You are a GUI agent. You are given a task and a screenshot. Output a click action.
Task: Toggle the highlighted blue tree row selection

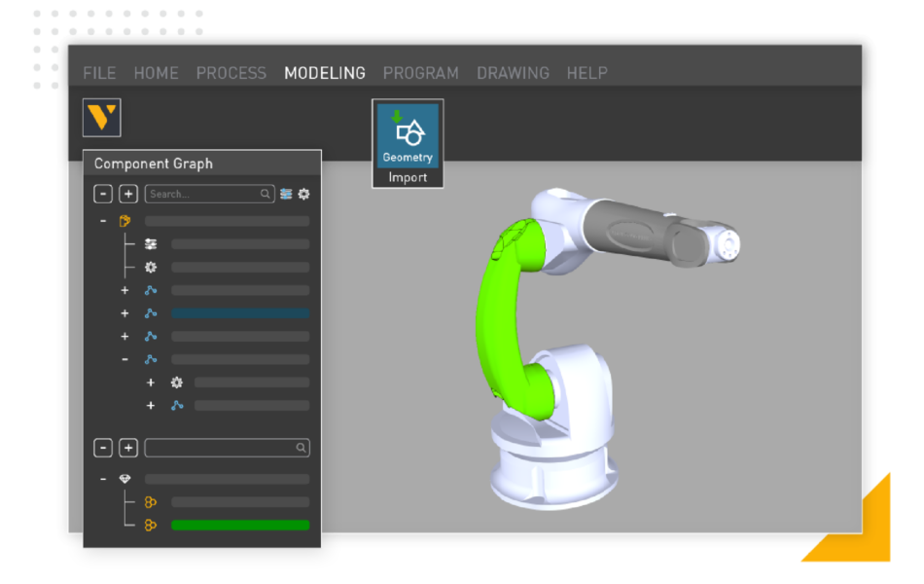click(240, 312)
